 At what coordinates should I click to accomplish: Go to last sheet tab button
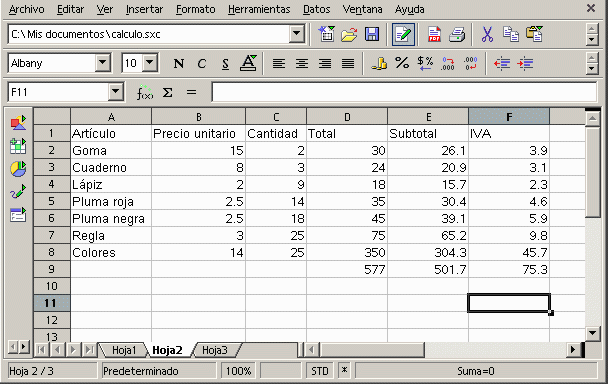pos(90,350)
